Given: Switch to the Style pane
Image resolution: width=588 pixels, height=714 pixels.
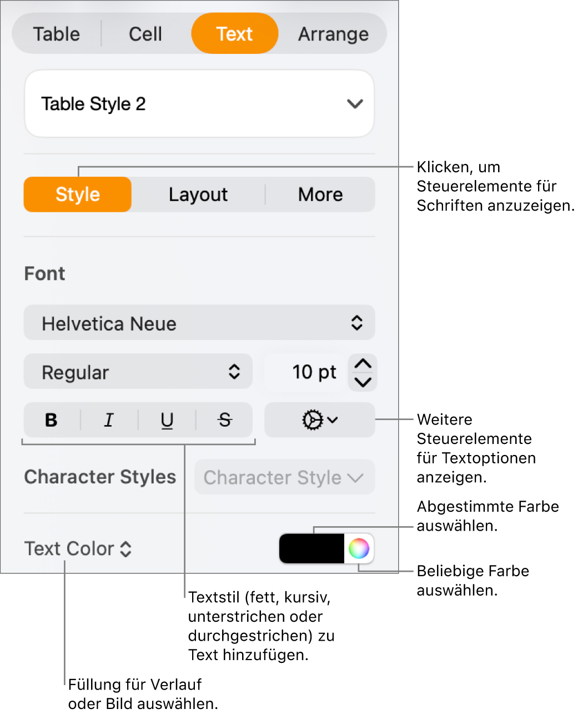Looking at the screenshot, I should tap(77, 194).
